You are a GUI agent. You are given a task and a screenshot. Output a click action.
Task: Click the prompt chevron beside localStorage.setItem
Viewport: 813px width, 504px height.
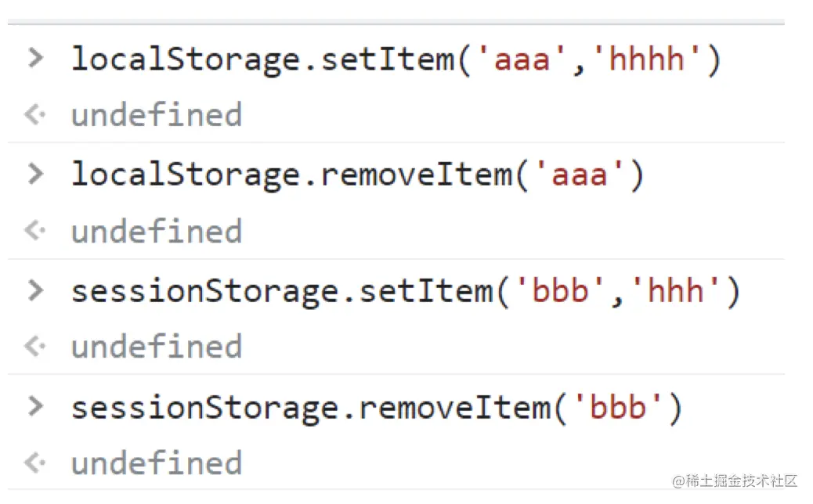tap(34, 58)
